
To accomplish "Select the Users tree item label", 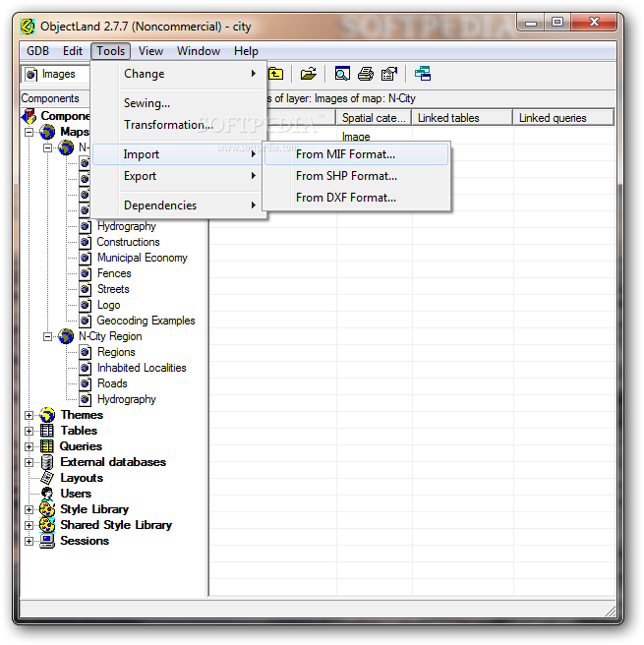I will pyautogui.click(x=76, y=494).
